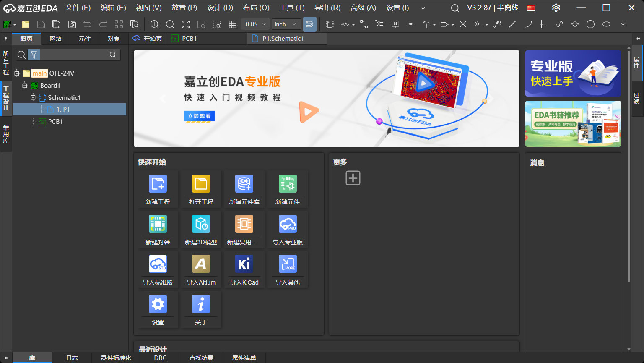Click the zoom in magnifier toolbar icon
The width and height of the screenshot is (644, 363).
(x=154, y=24)
